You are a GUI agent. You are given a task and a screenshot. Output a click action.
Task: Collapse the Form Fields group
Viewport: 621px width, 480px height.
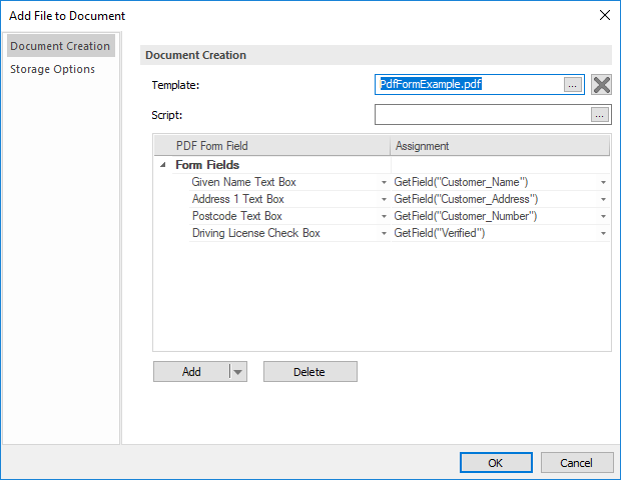(x=163, y=165)
